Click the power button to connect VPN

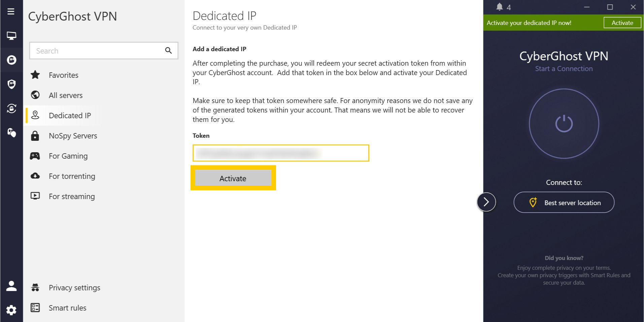[564, 124]
